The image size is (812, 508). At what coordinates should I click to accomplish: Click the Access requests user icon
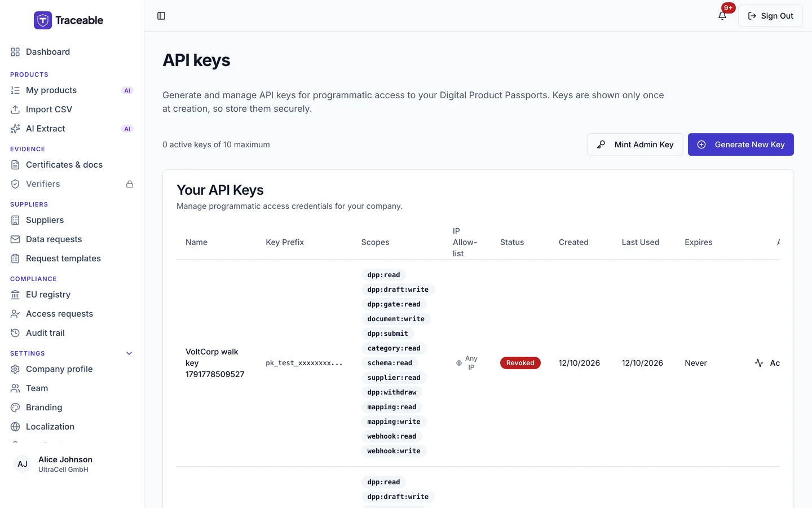tap(15, 314)
